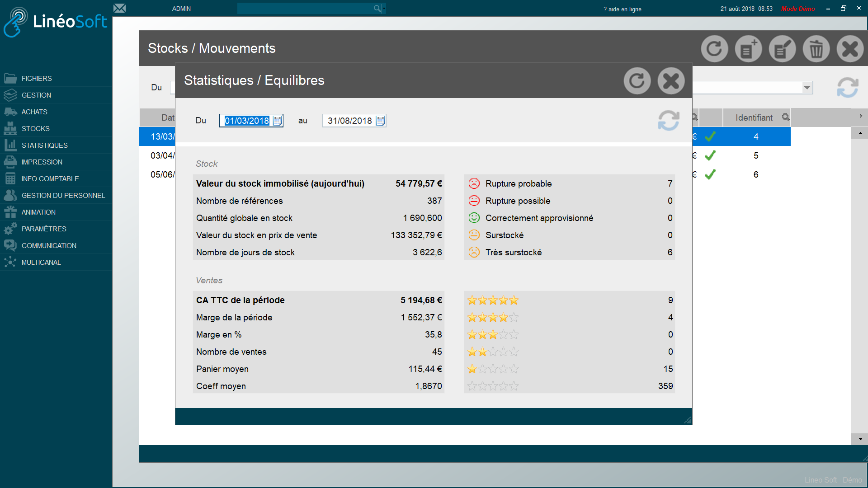Close the Stocks / Mouvements window
Image resolution: width=868 pixels, height=488 pixels.
(850, 49)
